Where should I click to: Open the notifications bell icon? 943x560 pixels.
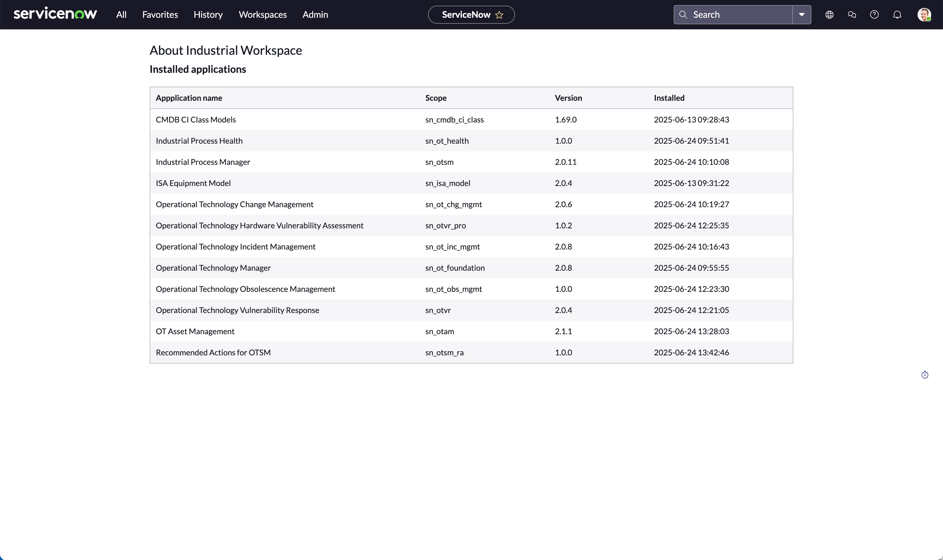[897, 15]
